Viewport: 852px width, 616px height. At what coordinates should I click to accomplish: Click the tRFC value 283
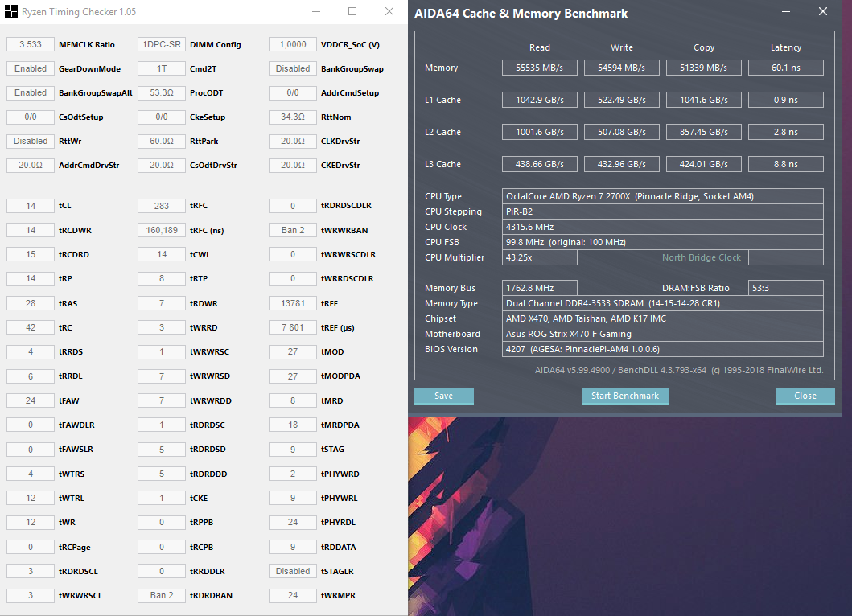(x=162, y=206)
